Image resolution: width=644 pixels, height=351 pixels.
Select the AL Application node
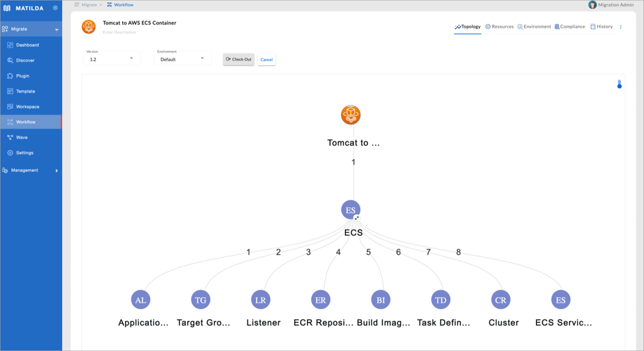pos(141,300)
